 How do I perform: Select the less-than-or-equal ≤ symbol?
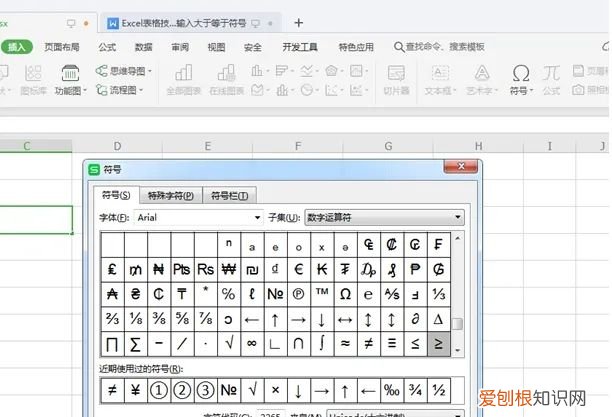415,344
